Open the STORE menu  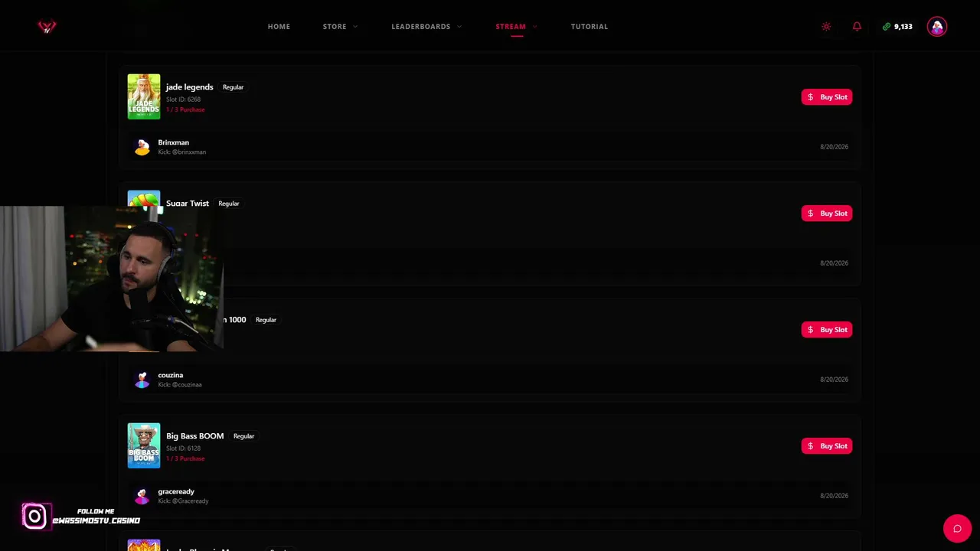pos(335,27)
